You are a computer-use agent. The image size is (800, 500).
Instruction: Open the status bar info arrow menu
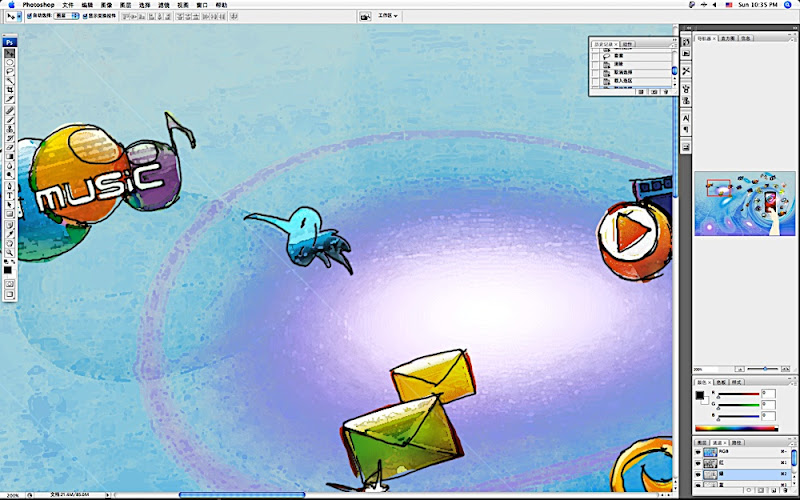107,495
